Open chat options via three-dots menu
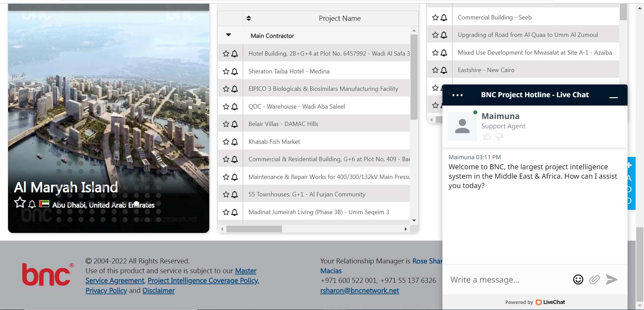 click(x=457, y=95)
